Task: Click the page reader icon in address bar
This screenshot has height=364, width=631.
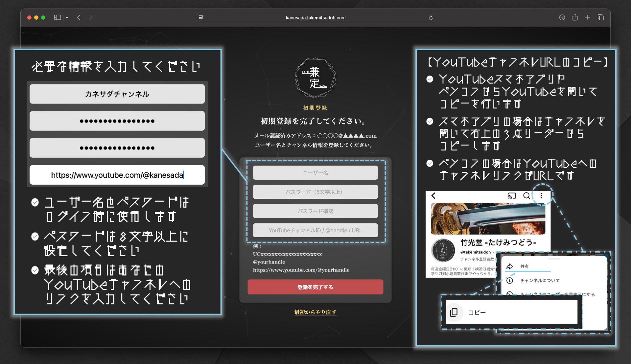Action: 201,18
